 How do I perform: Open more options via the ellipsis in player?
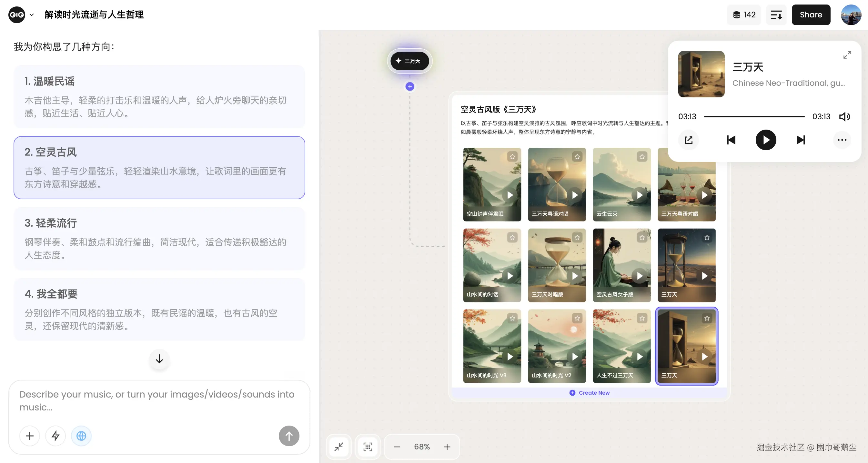[842, 140]
